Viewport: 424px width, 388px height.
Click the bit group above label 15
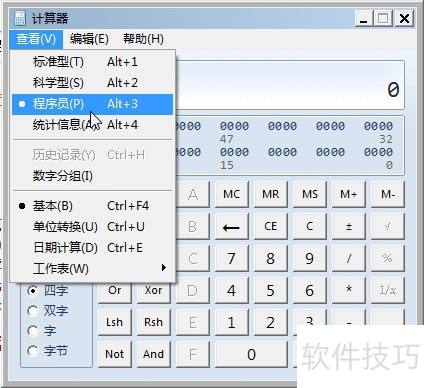(234, 152)
